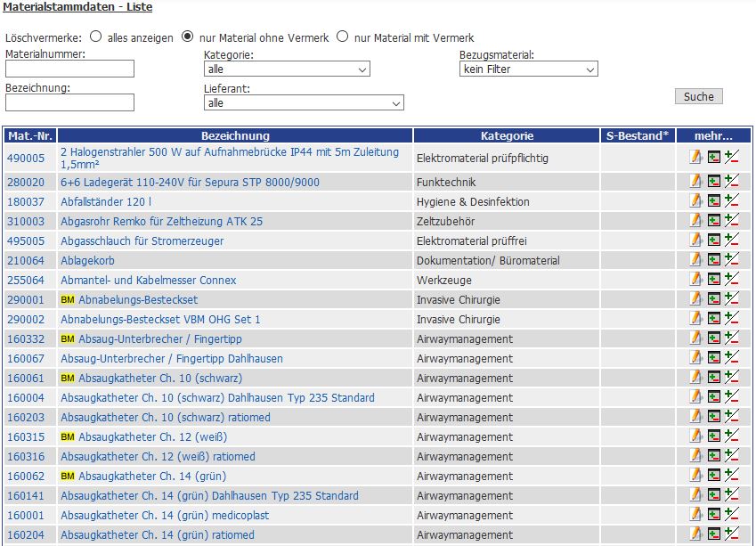Click the edit pencil icon for Abfallständer 120 l
The height and width of the screenshot is (546, 756).
695,201
